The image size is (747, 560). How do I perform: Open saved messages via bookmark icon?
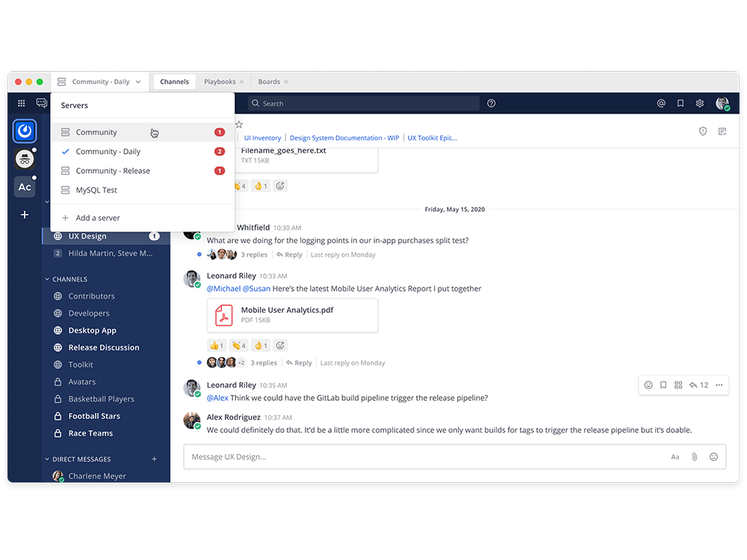681,104
